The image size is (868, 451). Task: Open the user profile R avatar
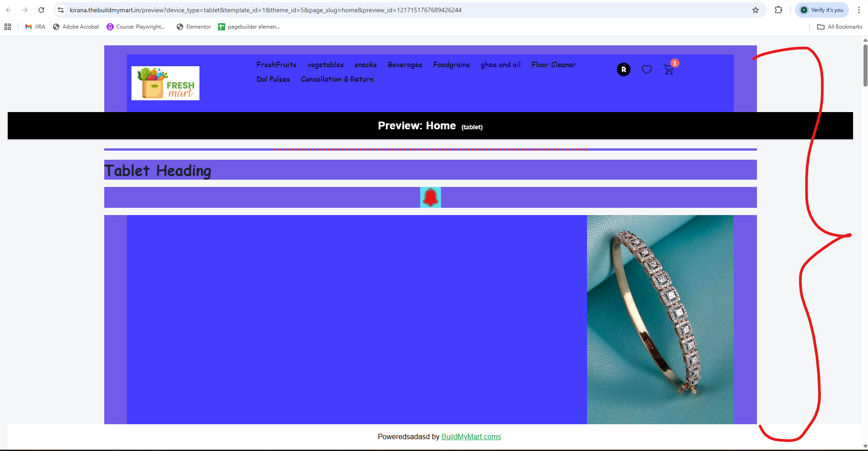[x=624, y=69]
